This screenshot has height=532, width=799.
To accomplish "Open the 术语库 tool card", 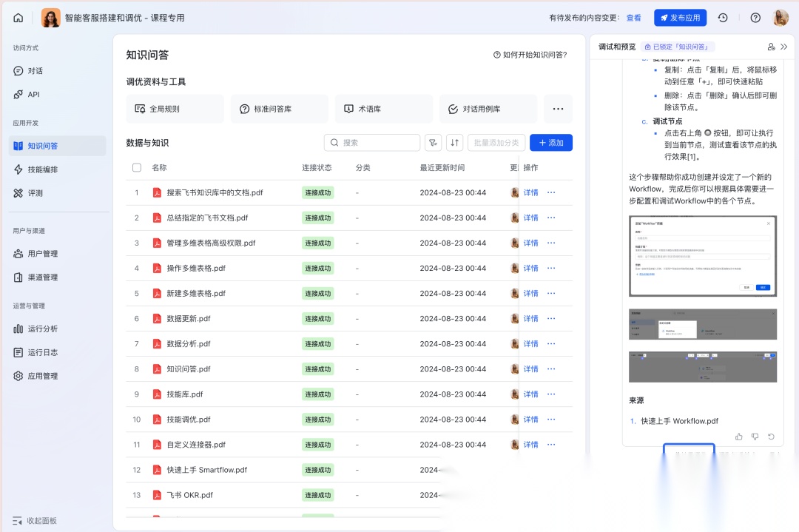I will [x=384, y=109].
